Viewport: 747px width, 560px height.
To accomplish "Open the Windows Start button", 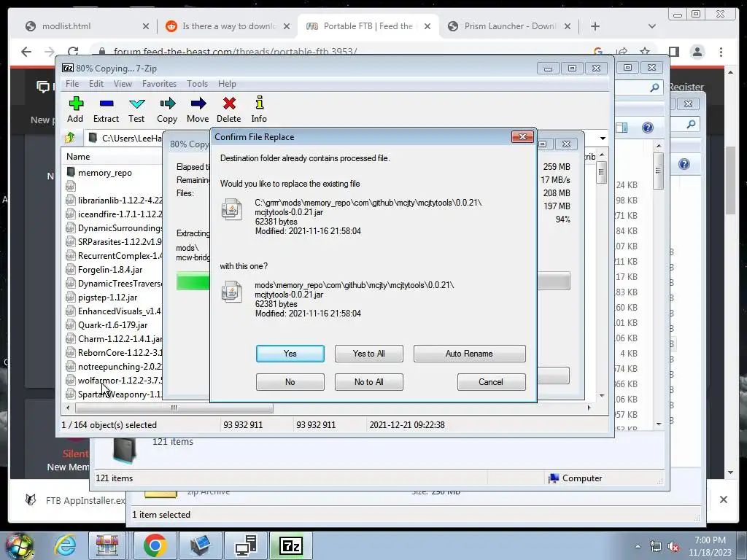I will point(19,546).
